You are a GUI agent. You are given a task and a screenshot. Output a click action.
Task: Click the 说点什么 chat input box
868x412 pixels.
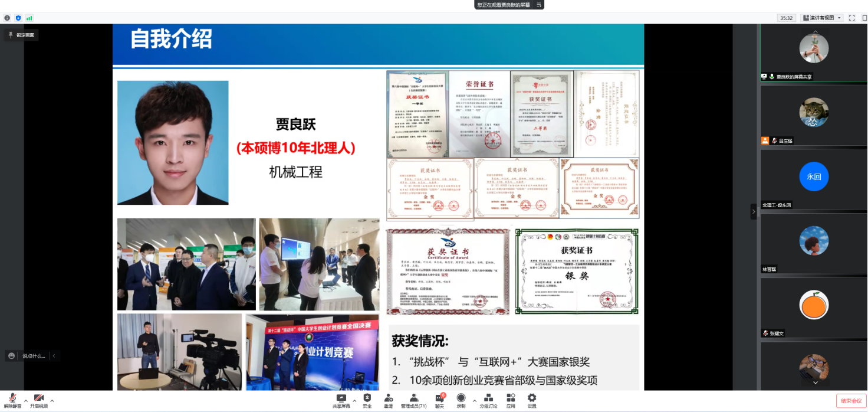(x=33, y=356)
